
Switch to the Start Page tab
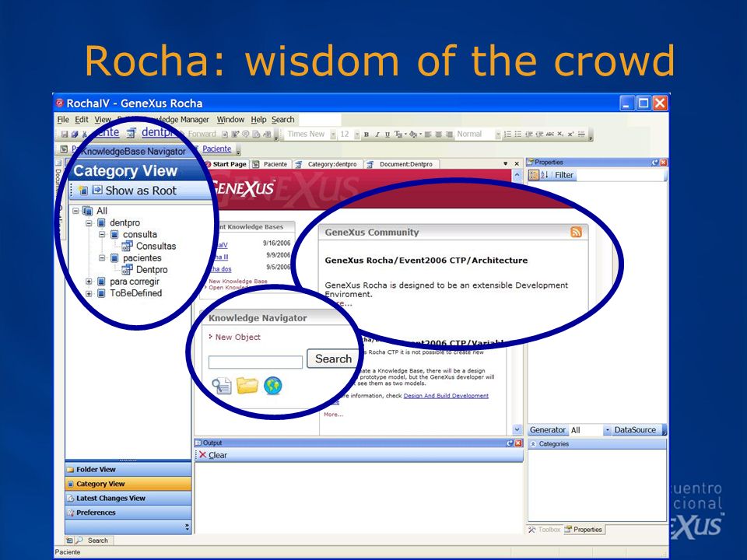pos(226,164)
